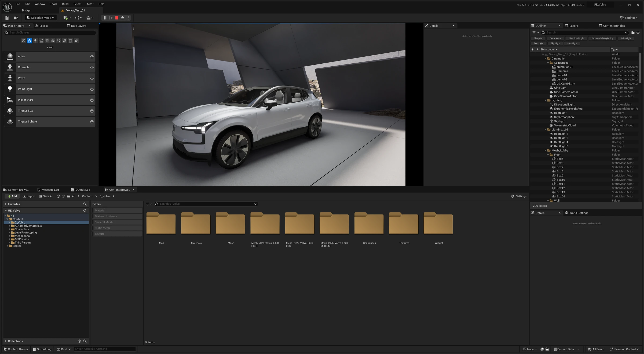Enable the Static Mesh content filter
This screenshot has width=644, height=354.
click(x=117, y=228)
